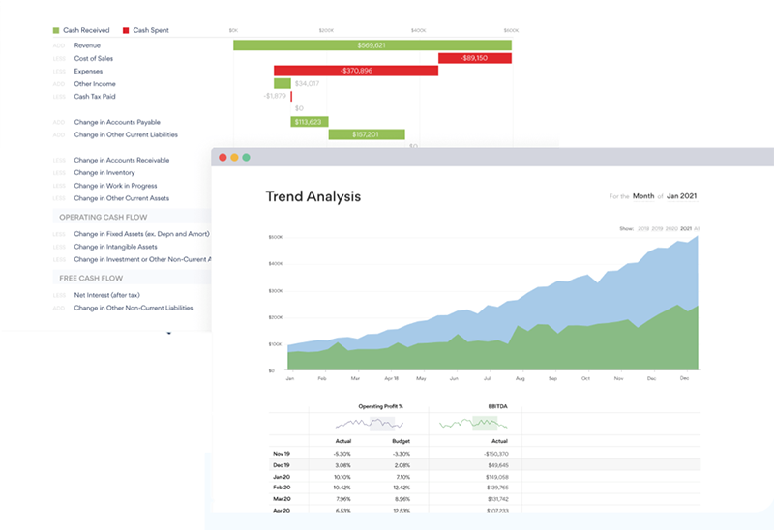Click the green maximize window dot
The image size is (774, 532).
click(x=246, y=157)
